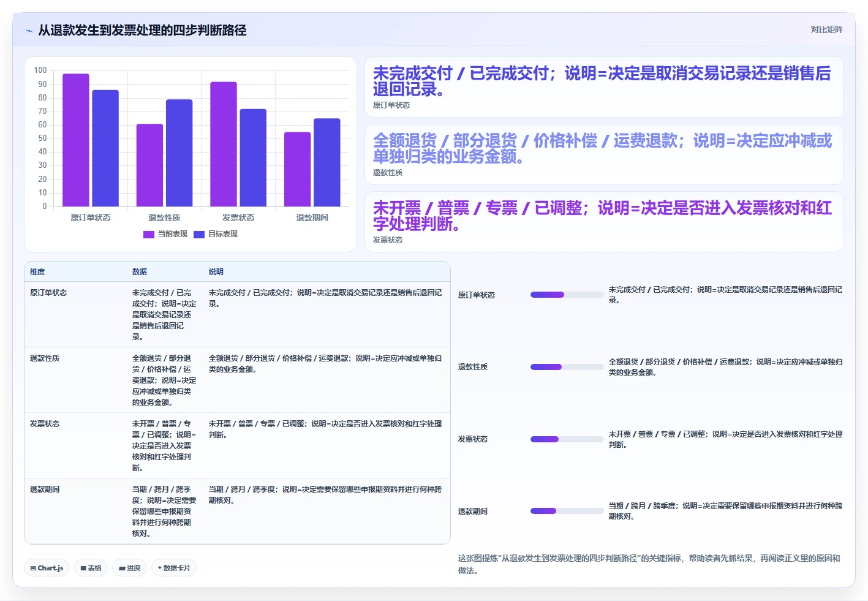Click the purple 当前表现 bar for 原订单状态

76,140
